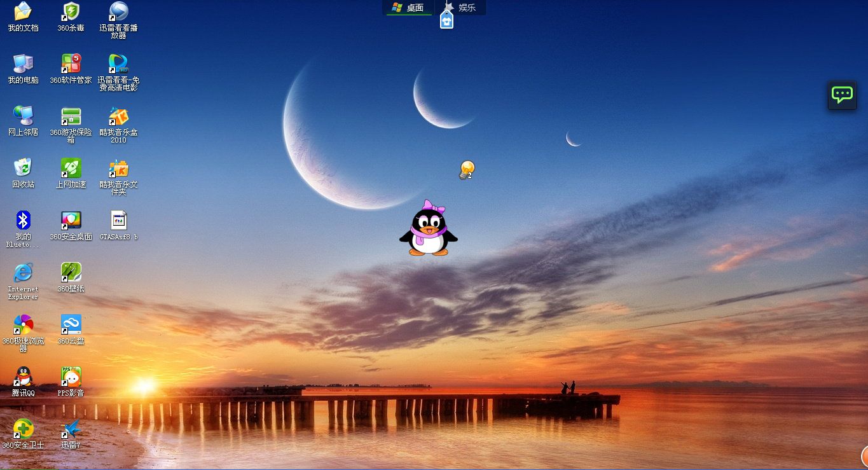
Task: Select the 360游戏保险箱 shortcut icon
Action: [71, 116]
